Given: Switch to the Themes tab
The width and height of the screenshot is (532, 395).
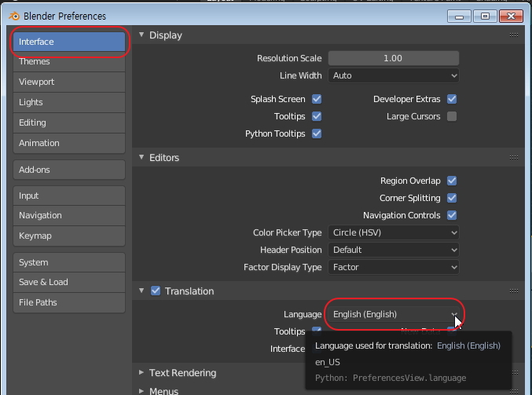Looking at the screenshot, I should [69, 61].
